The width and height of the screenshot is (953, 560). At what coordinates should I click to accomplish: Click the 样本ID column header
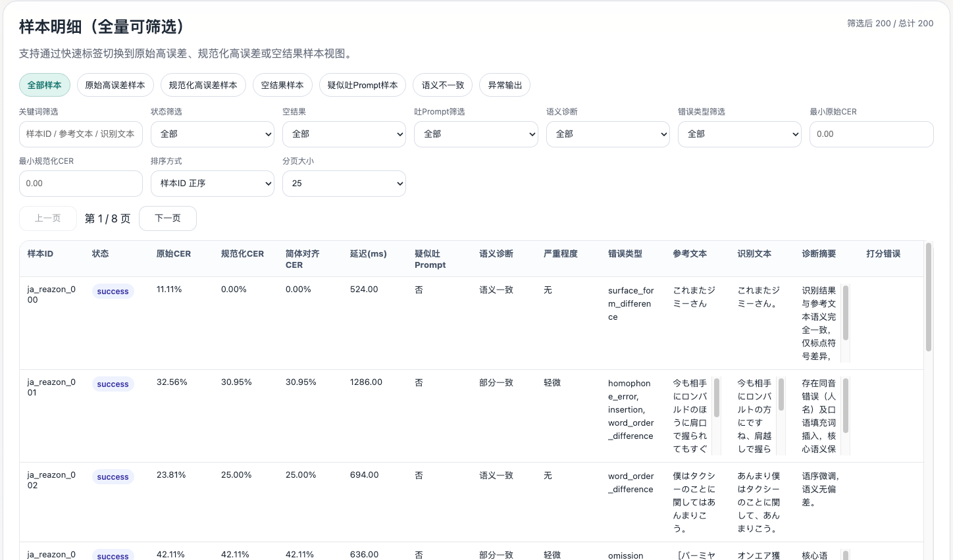(x=40, y=254)
